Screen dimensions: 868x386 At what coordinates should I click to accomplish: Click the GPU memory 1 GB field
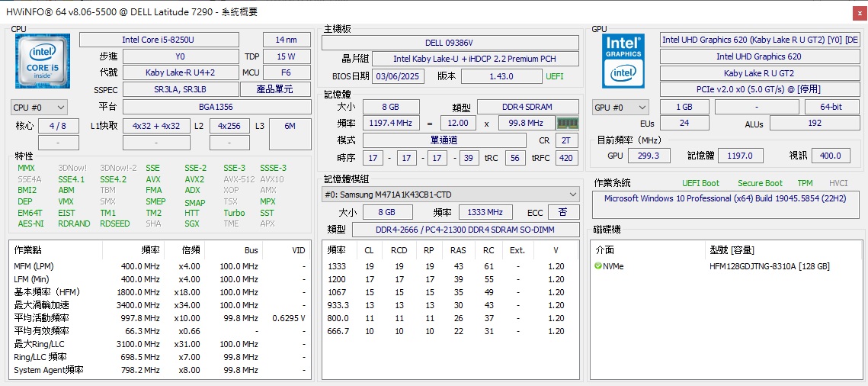coord(684,107)
